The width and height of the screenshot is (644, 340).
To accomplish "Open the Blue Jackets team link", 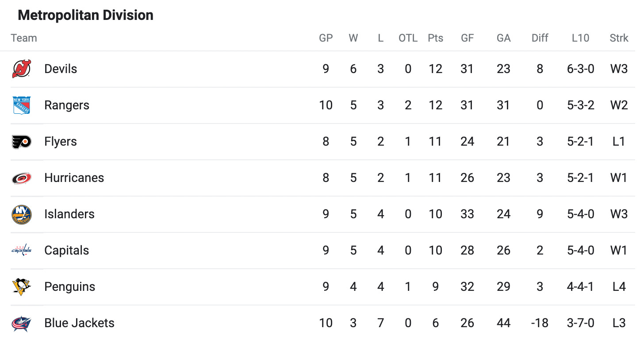I will [x=79, y=323].
